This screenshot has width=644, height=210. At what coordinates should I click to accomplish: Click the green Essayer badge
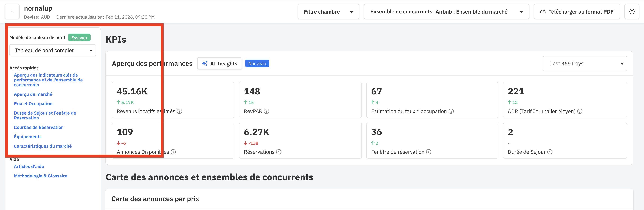(79, 38)
